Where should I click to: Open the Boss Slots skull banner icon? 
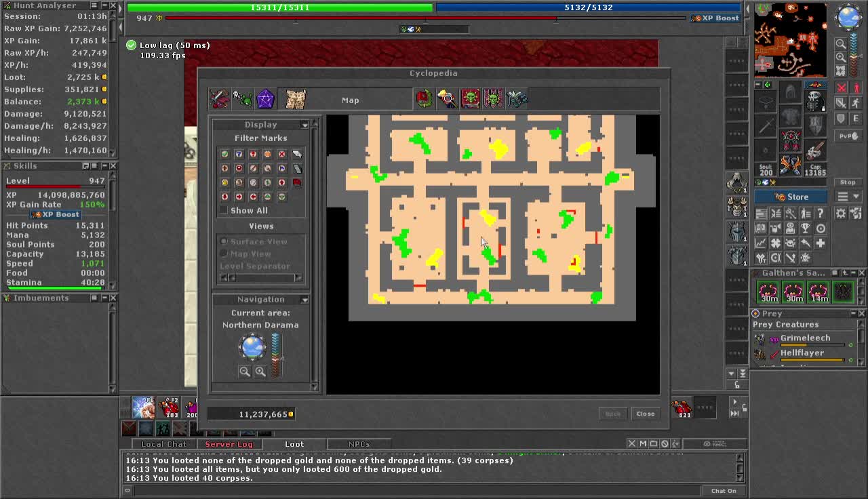(493, 99)
